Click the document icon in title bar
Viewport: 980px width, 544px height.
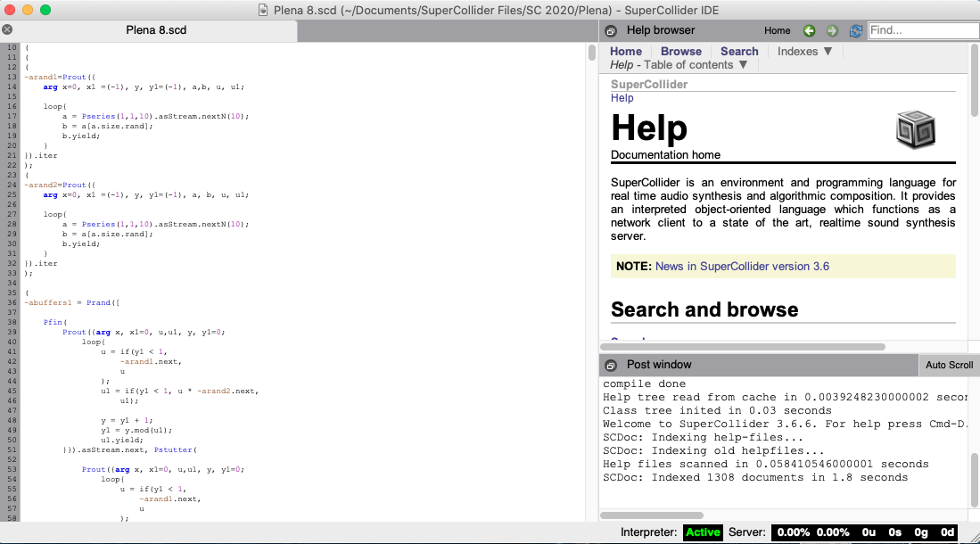click(x=263, y=10)
